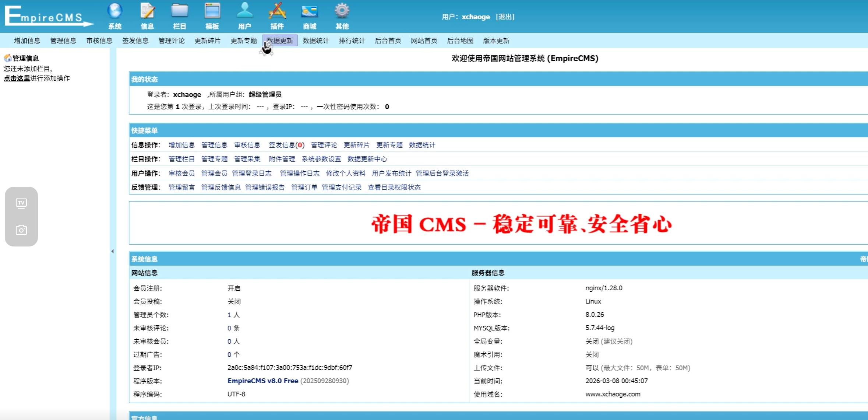Click 点击这里 link to add column
868x420 pixels.
pos(17,78)
